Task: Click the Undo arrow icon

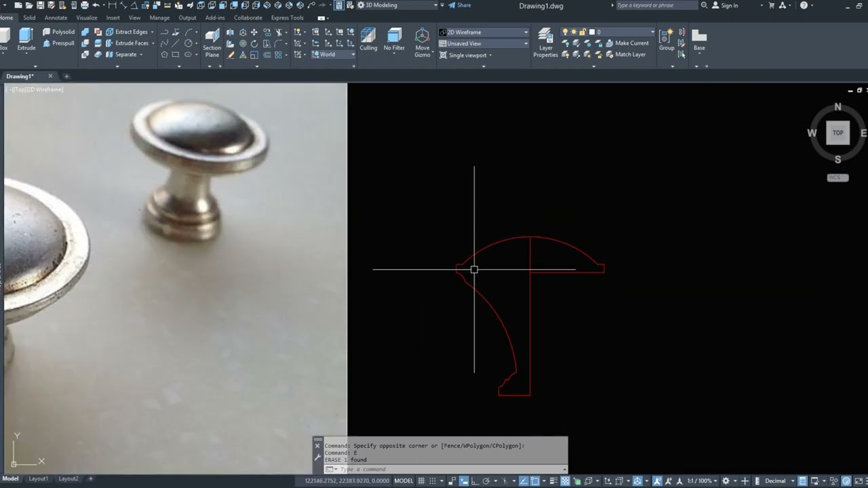Action: click(x=96, y=5)
